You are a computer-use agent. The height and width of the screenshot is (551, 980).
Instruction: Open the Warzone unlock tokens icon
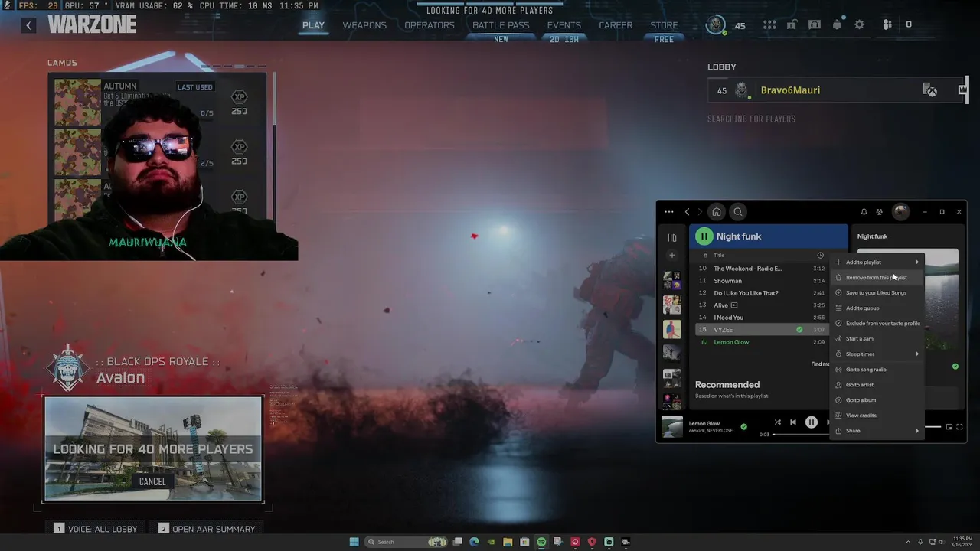[792, 24]
